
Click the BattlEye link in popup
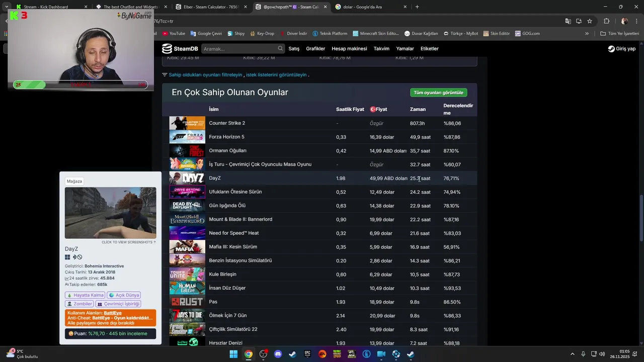click(x=113, y=313)
